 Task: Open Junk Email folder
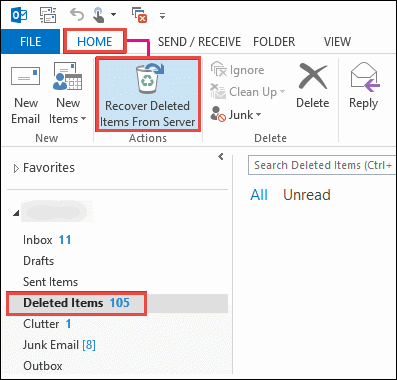pyautogui.click(x=59, y=345)
